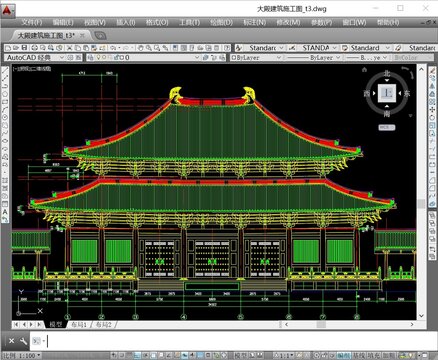Click the command line wrench icon

point(23,341)
